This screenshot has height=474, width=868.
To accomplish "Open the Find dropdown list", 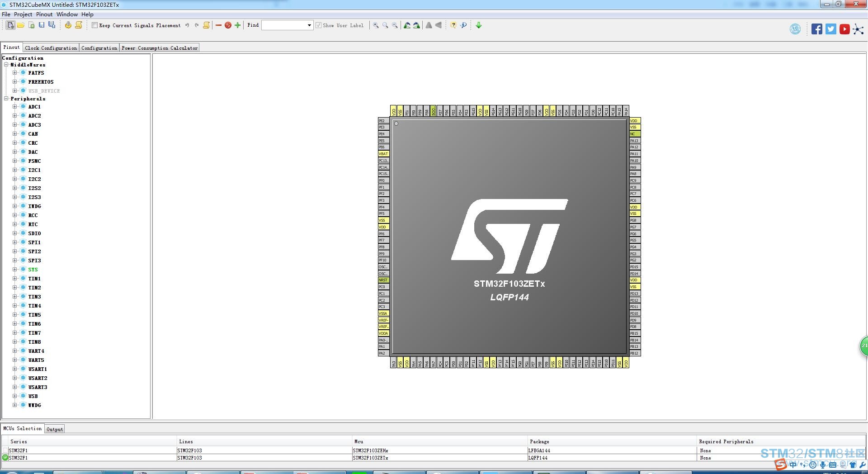I will 309,25.
